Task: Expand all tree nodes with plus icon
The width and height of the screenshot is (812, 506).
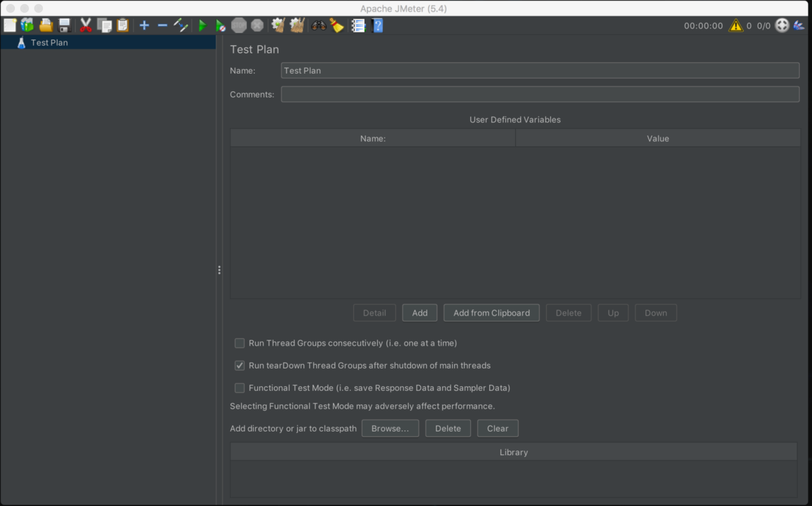Action: 143,25
